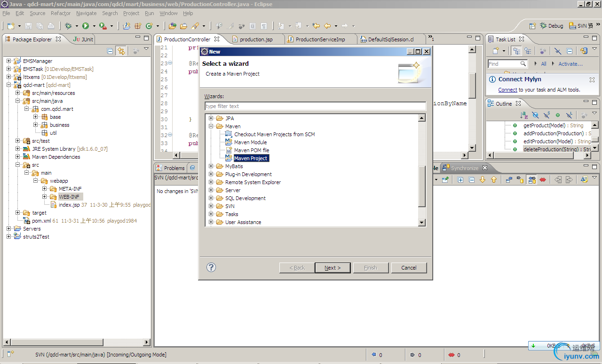Viewport: 602px width, 364px height.
Task: Expand the EMSManager project node
Action: 9,61
